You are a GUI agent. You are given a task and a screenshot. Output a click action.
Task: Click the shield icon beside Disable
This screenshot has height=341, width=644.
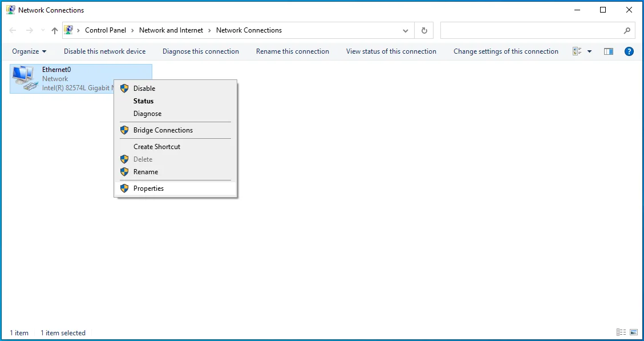124,88
